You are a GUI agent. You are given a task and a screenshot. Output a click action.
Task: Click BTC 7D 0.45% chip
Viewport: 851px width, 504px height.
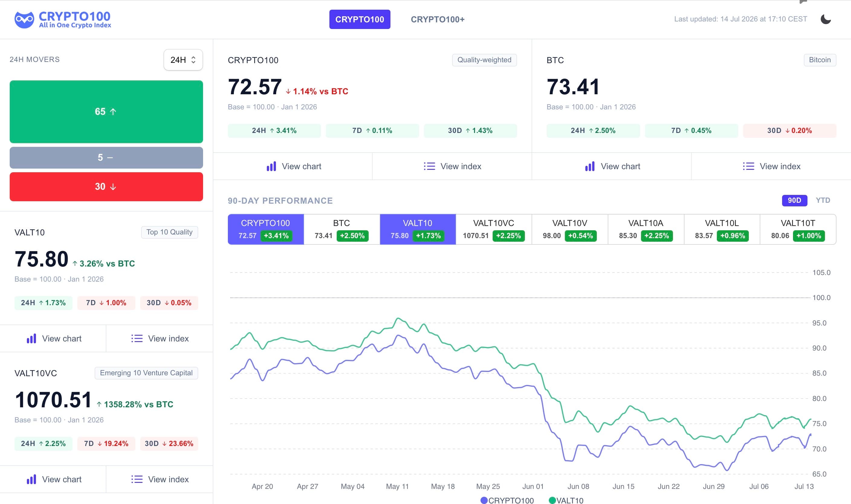click(691, 131)
